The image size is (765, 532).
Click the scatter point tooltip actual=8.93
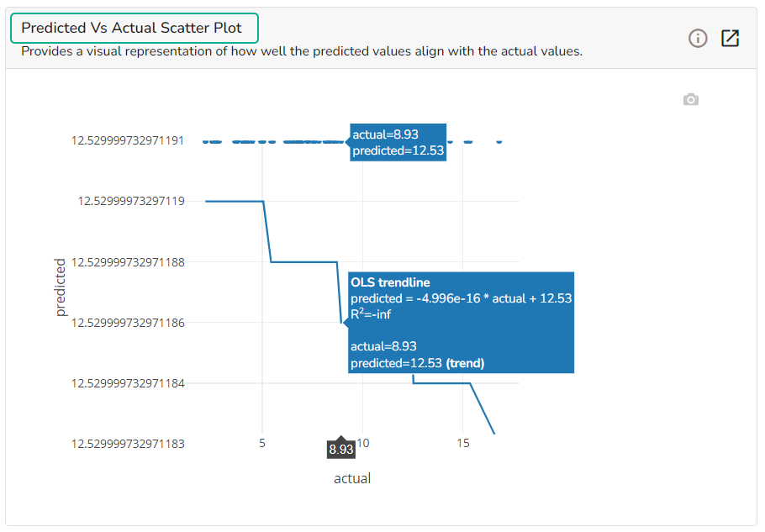398,142
